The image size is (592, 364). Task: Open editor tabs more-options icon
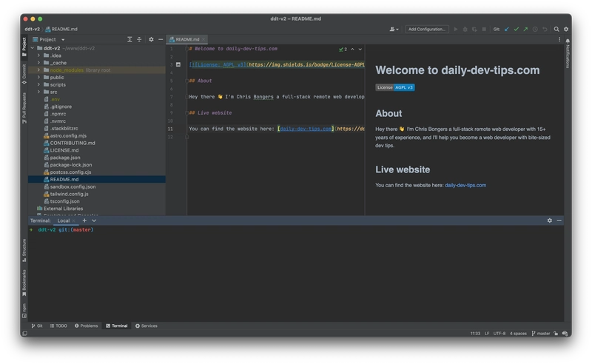(559, 39)
